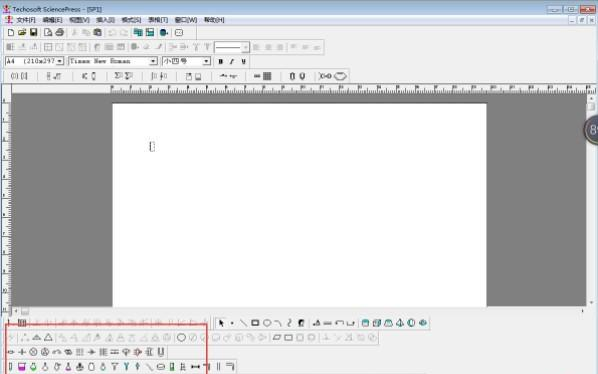This screenshot has width=598, height=374.
Task: Insert the parentheses bracket template
Action: [x=14, y=76]
